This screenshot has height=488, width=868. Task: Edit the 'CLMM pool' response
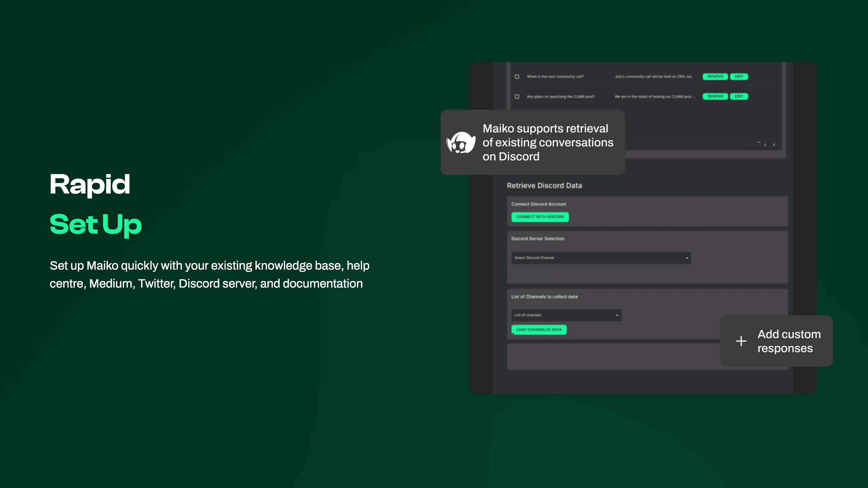click(x=739, y=96)
